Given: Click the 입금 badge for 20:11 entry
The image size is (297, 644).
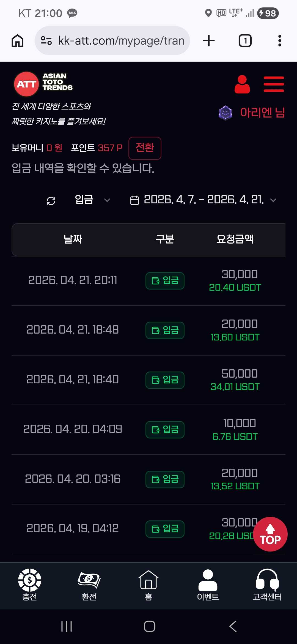Looking at the screenshot, I should coord(165,281).
